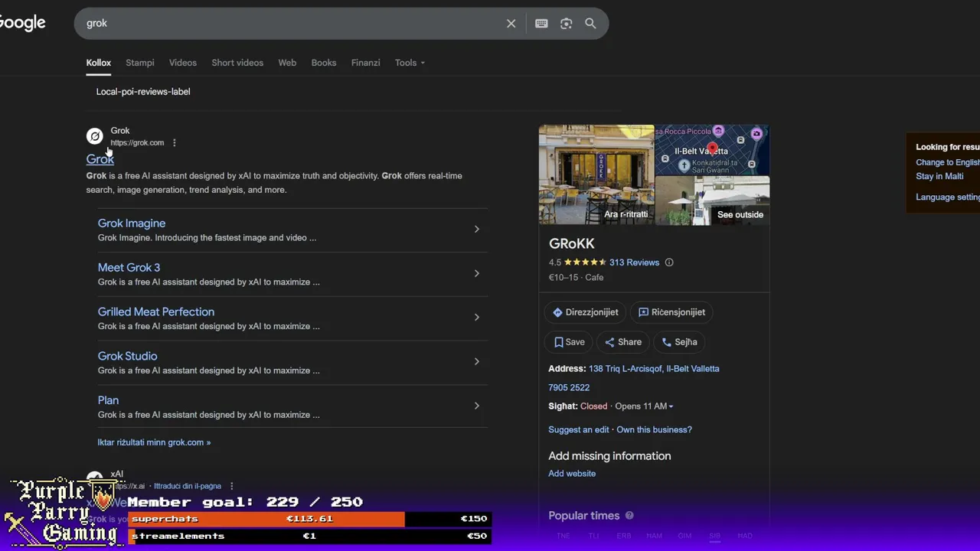Click the phone number 7905 2522

tap(569, 388)
